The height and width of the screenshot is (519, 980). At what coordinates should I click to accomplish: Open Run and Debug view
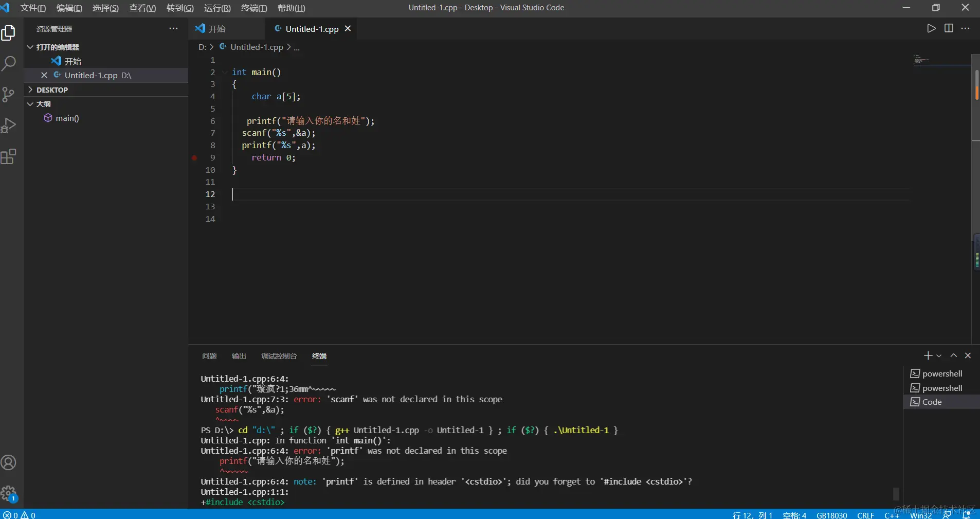coord(9,126)
